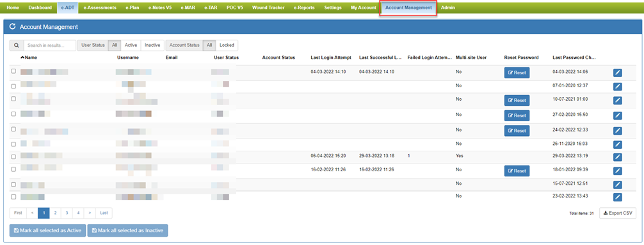Reset password for row changed 04-03-2022 14:06
644x245 pixels.
click(x=517, y=73)
